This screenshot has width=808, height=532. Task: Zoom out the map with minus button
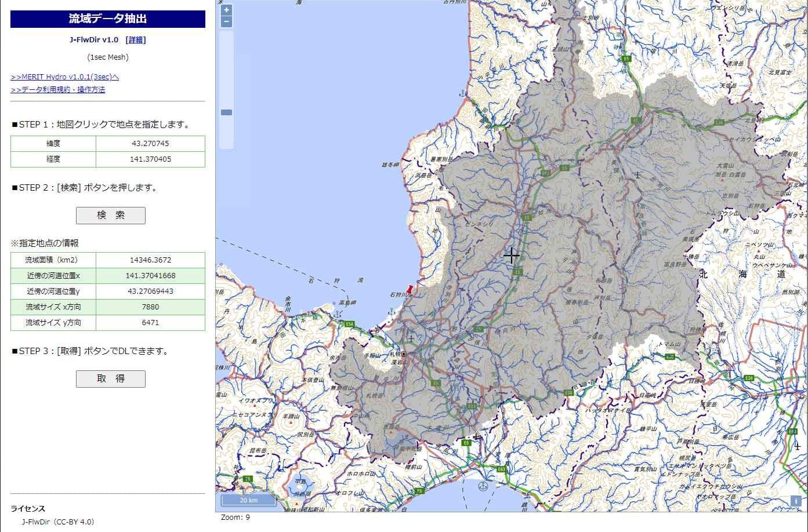pyautogui.click(x=227, y=22)
